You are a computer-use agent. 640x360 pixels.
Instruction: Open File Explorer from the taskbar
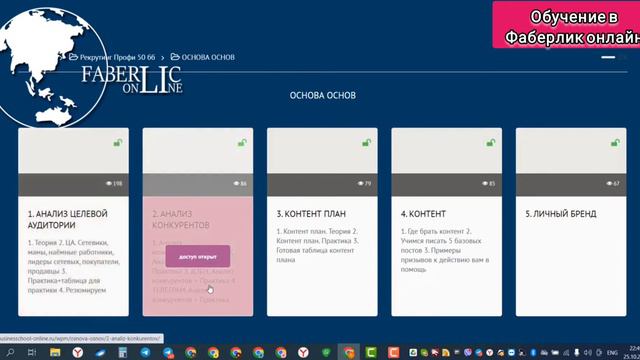point(55,352)
